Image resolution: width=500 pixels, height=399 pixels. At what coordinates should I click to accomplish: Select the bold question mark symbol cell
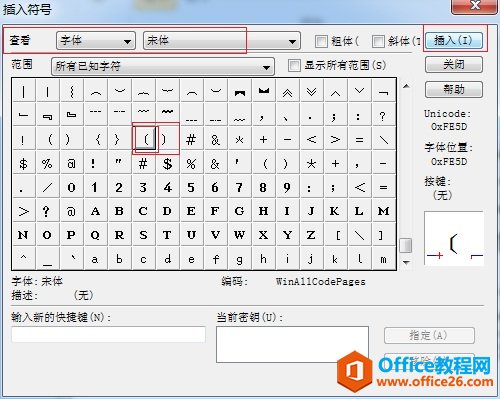tap(47, 211)
